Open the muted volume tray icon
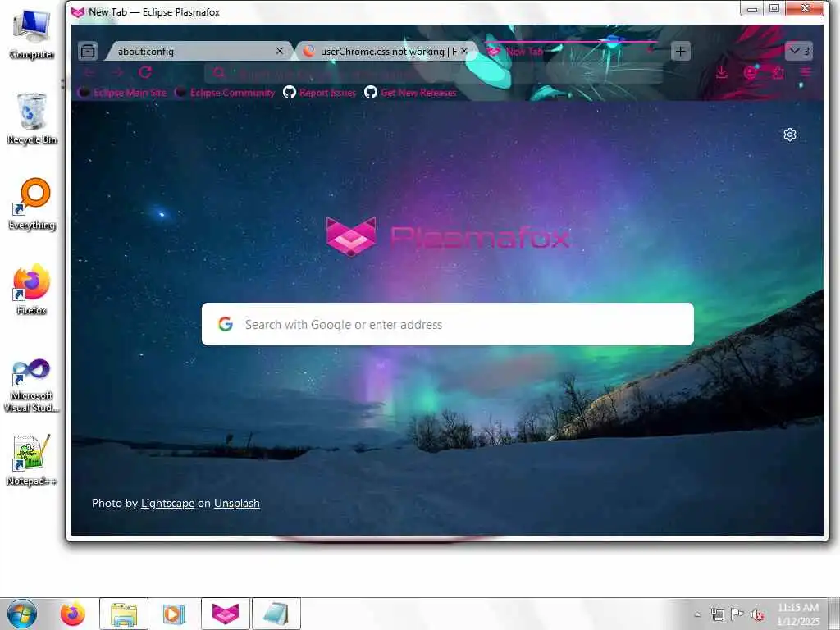Screen dimensions: 840x630 [x=757, y=614]
